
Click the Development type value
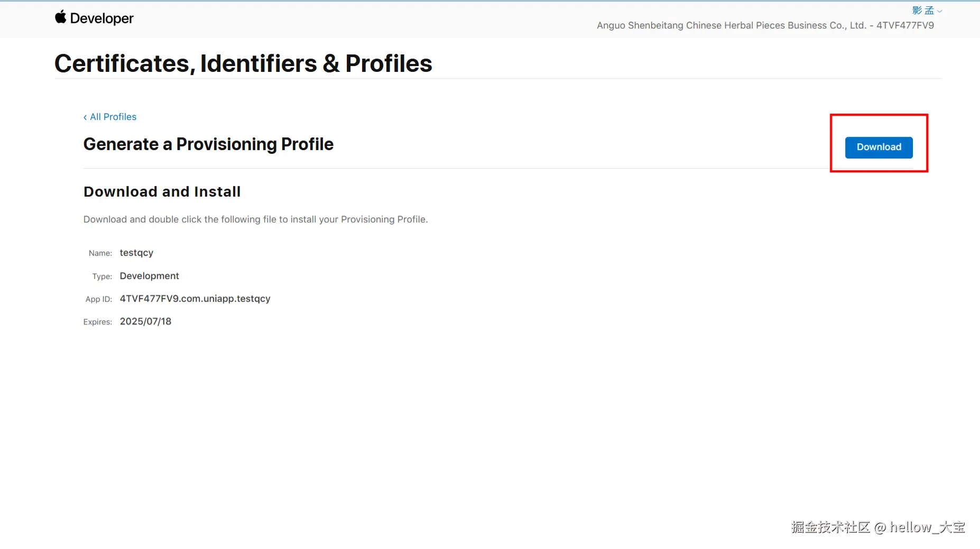tap(149, 276)
